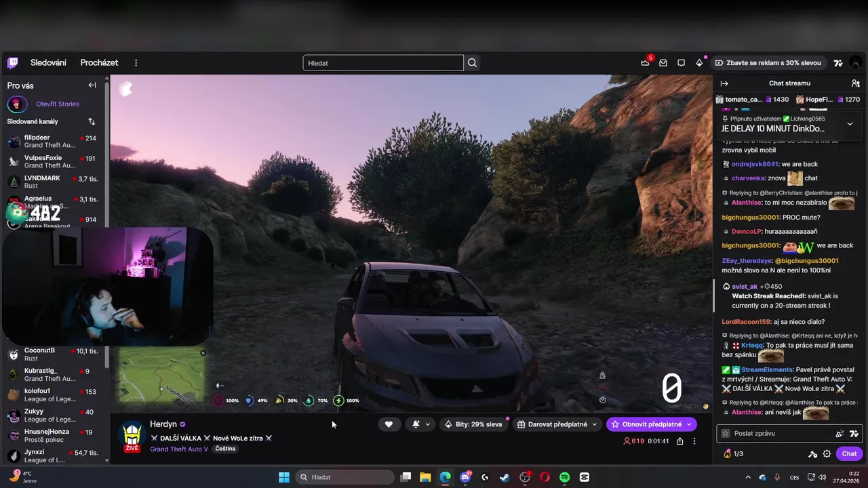The width and height of the screenshot is (868, 488).
Task: Open the stream options three-dot menu
Action: (694, 441)
